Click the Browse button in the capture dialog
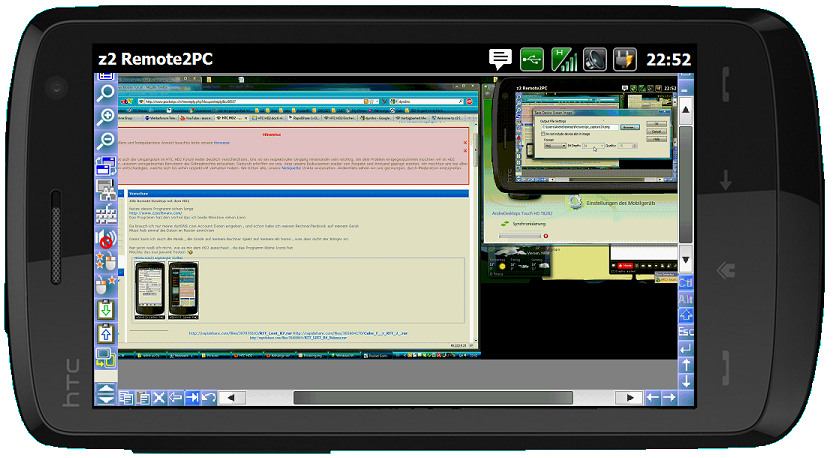Image resolution: width=833 pixels, height=458 pixels. (x=630, y=128)
